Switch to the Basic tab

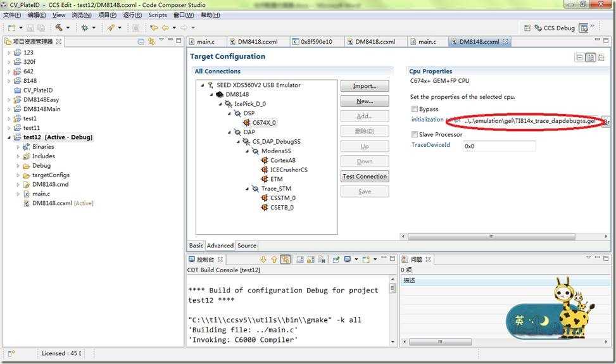[x=196, y=246]
